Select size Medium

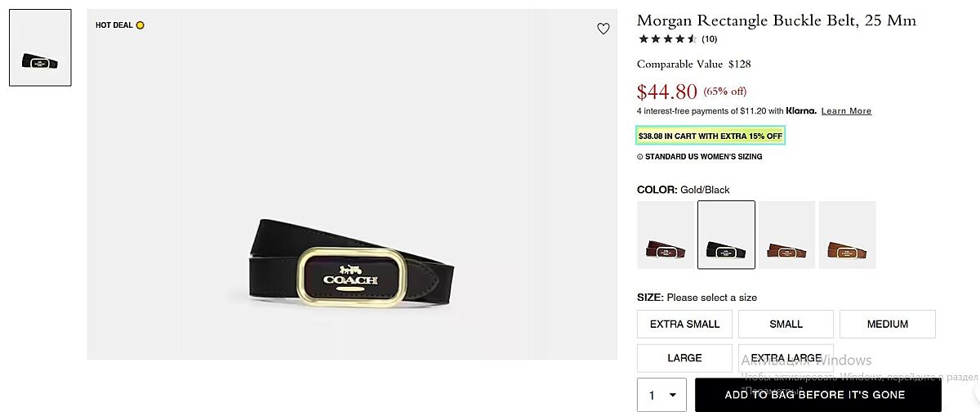[x=887, y=324]
